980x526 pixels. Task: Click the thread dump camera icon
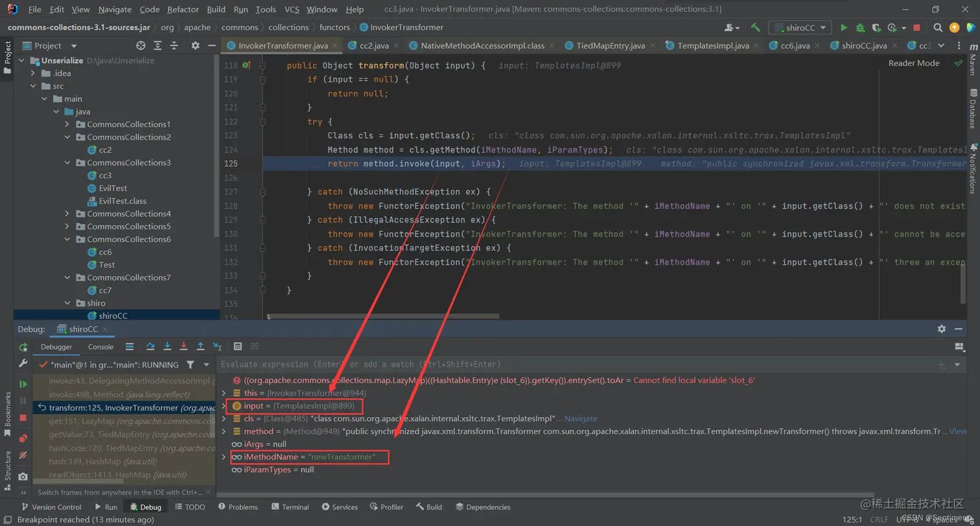pos(23,476)
